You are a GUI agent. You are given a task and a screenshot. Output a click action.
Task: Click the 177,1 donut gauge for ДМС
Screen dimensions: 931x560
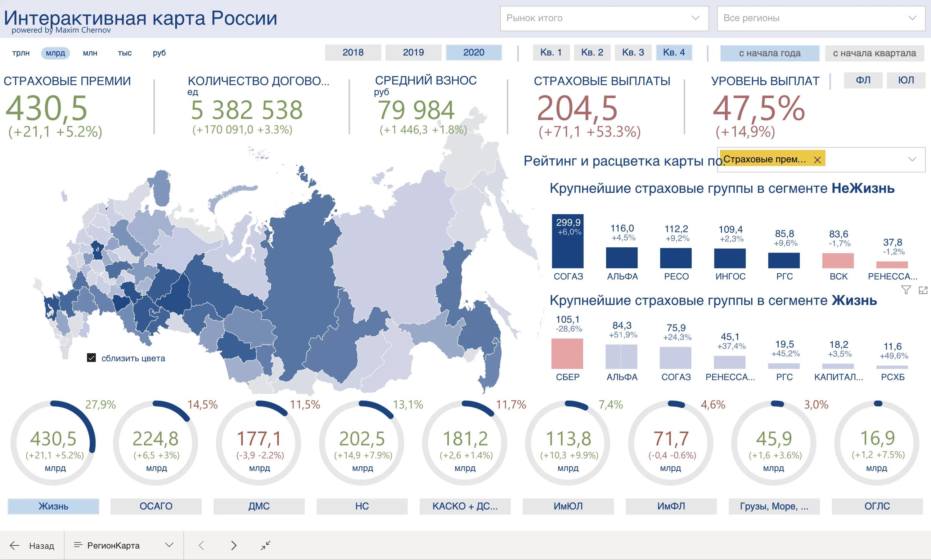259,443
